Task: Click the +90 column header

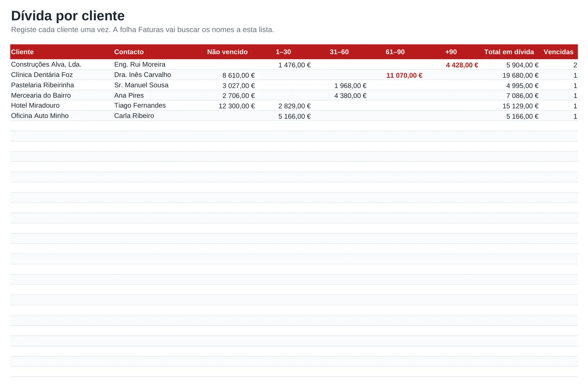Action: click(x=451, y=52)
